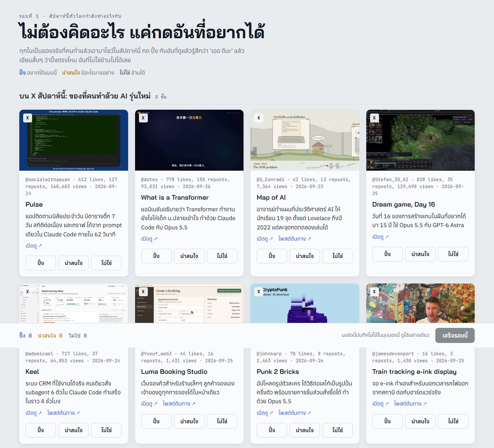Viewport: 494px width, 448px height.
Task: Click the X badge on Luma Booking thumbnail
Action: coord(143,292)
